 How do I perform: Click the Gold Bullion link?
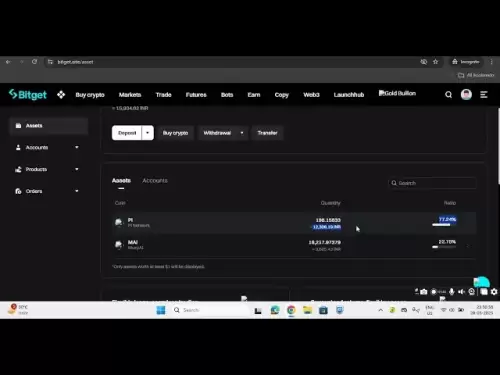(x=397, y=93)
